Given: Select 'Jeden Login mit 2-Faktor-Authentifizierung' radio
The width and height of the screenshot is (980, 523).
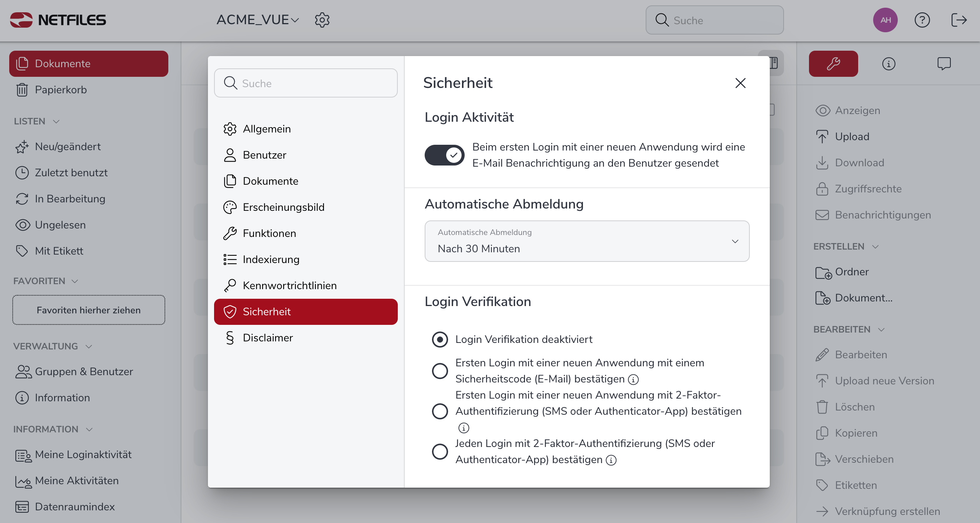Looking at the screenshot, I should [440, 452].
